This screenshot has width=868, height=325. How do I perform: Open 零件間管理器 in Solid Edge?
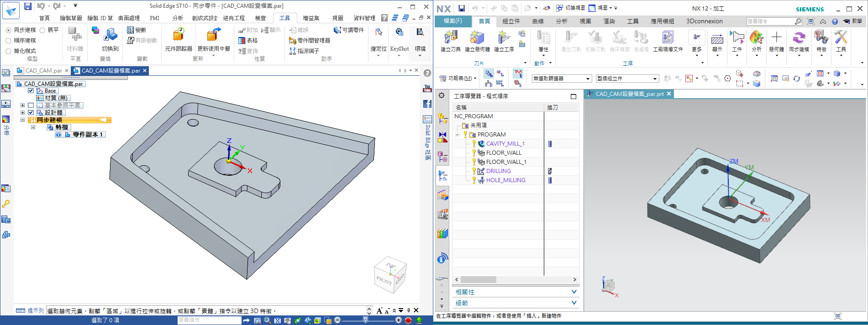310,40
